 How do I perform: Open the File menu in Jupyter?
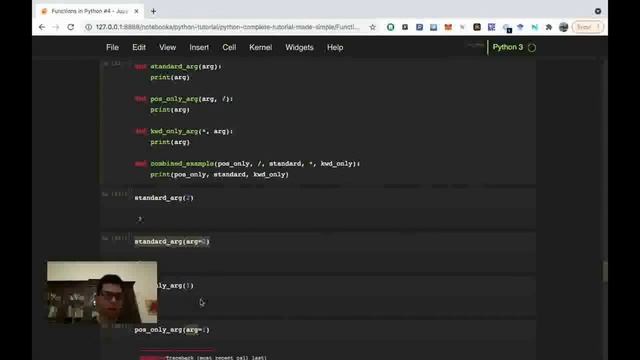tap(112, 47)
